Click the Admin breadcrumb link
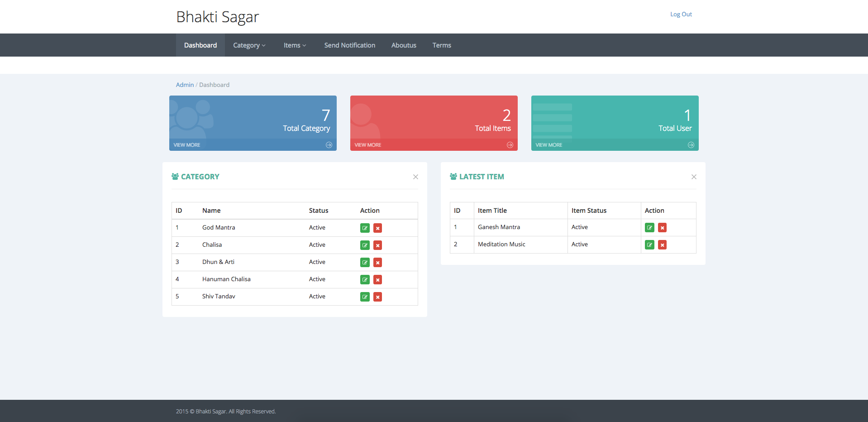This screenshot has height=422, width=868. pos(185,85)
